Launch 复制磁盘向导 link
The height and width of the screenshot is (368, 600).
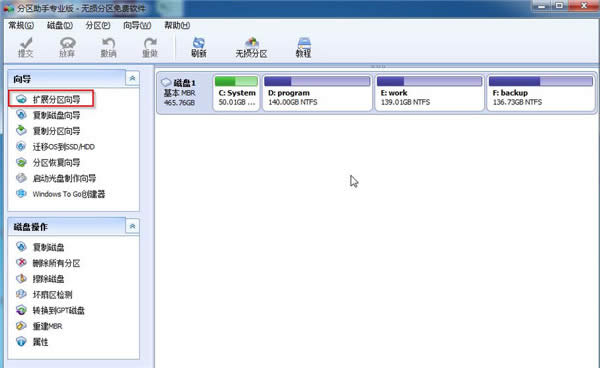(x=56, y=115)
